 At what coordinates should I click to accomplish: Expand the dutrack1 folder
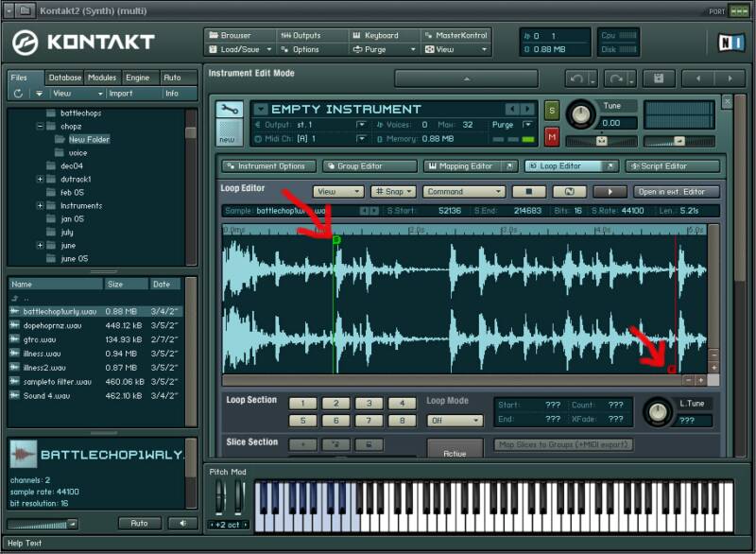pyautogui.click(x=40, y=180)
